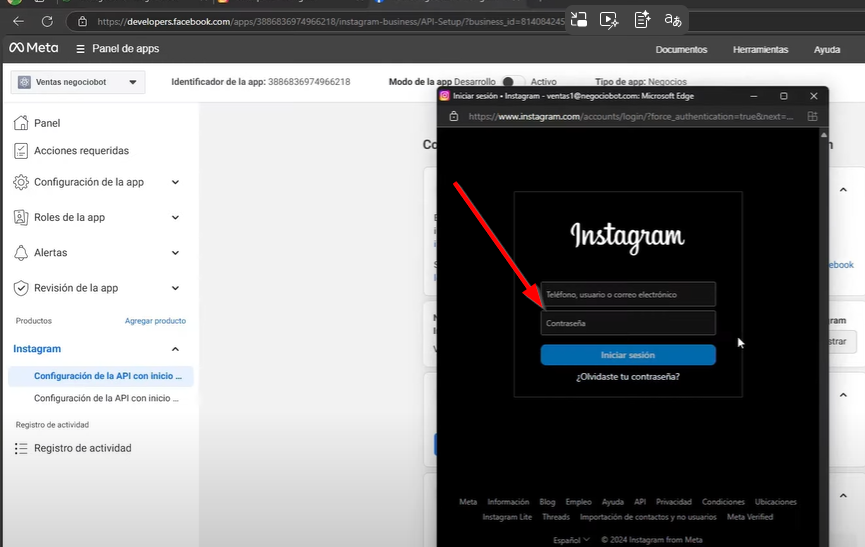The width and height of the screenshot is (865, 547).
Task: Collapse the card chevron below the cut-off button
Action: [x=843, y=395]
